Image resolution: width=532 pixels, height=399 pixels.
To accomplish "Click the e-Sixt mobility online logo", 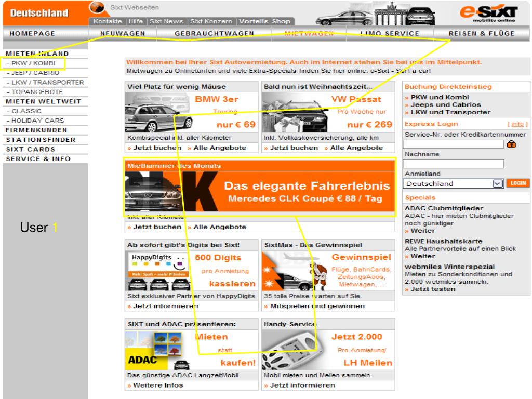I will [488, 13].
